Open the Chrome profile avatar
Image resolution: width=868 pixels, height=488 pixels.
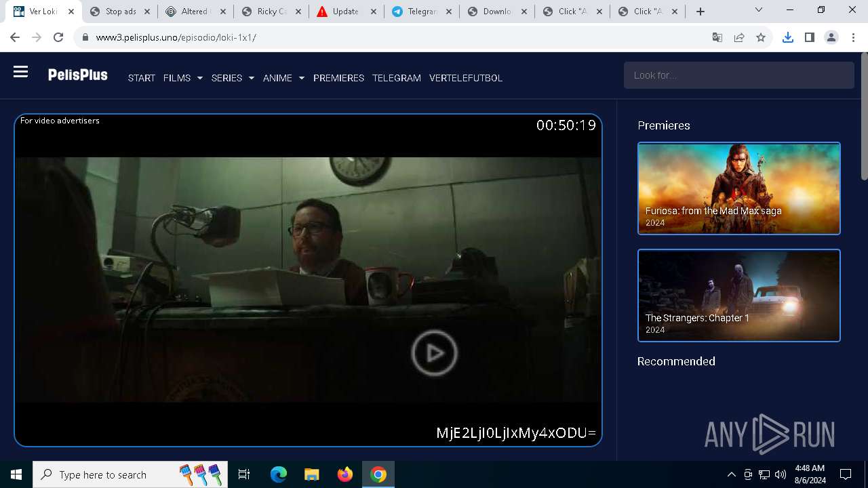[831, 37]
